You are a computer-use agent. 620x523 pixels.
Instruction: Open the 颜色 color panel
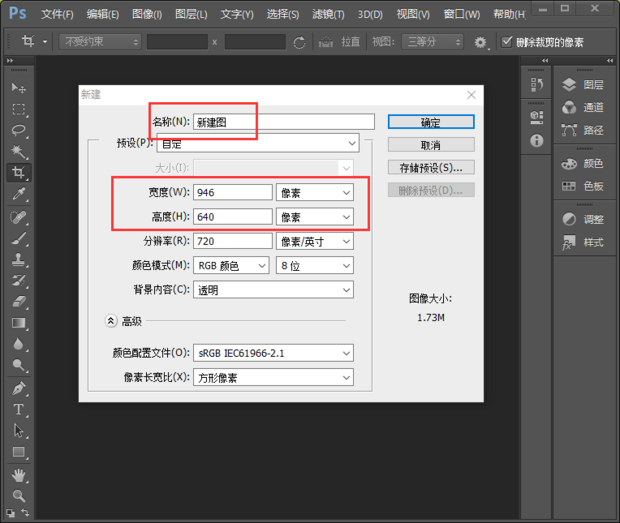point(583,163)
